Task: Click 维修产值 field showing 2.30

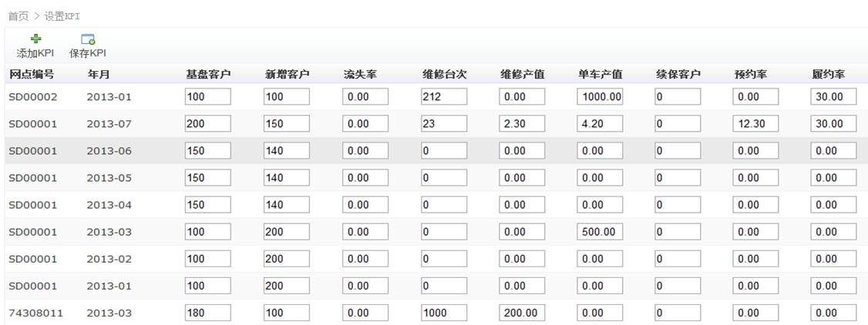Action: (522, 124)
